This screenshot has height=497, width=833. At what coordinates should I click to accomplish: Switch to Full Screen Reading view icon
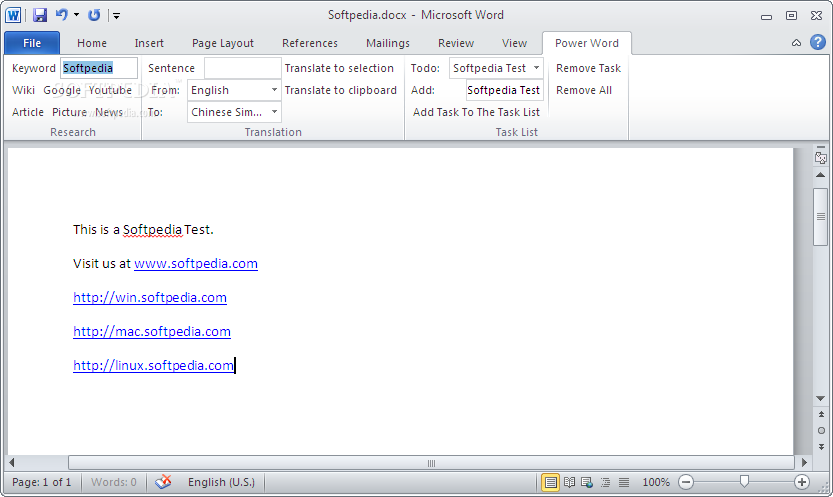point(570,482)
